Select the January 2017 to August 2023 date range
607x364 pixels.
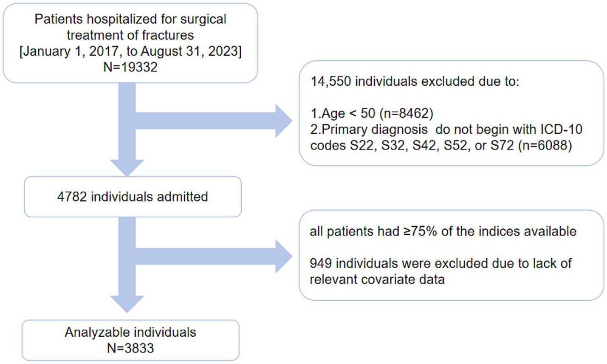[x=130, y=51]
